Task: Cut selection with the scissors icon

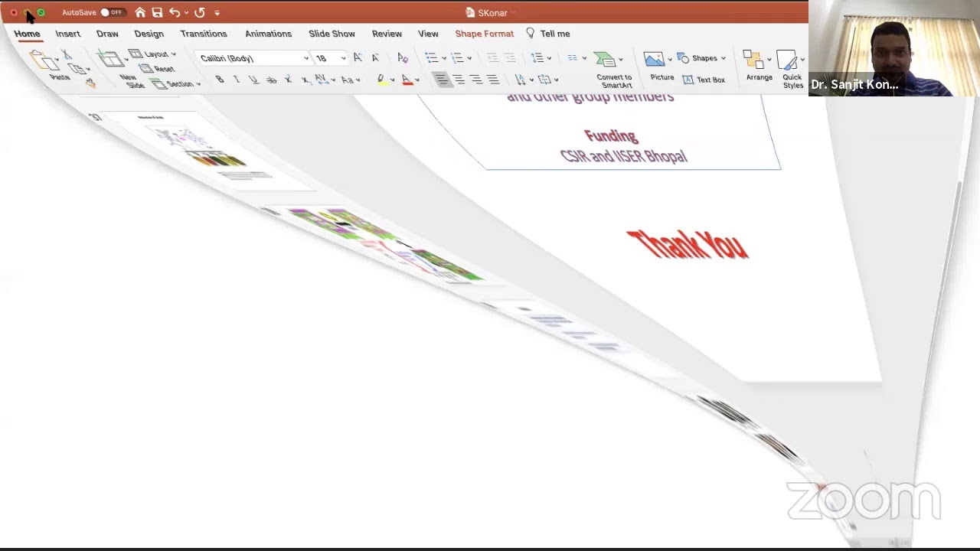Action: click(67, 55)
